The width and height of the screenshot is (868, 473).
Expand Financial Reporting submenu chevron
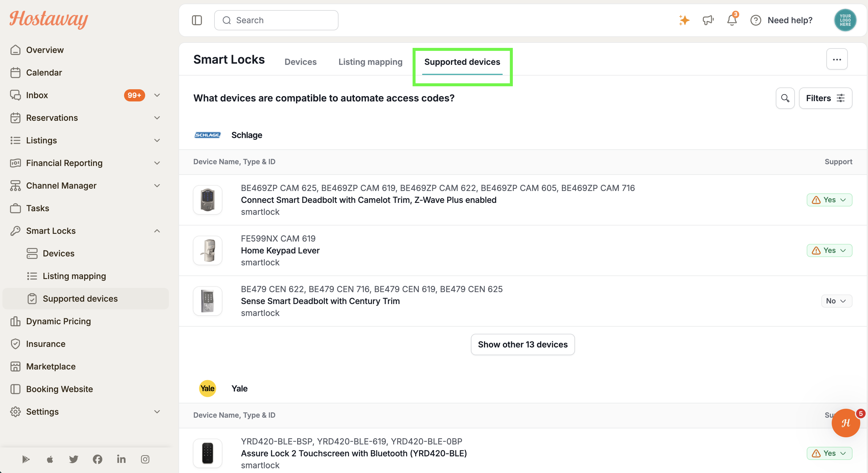click(x=157, y=163)
